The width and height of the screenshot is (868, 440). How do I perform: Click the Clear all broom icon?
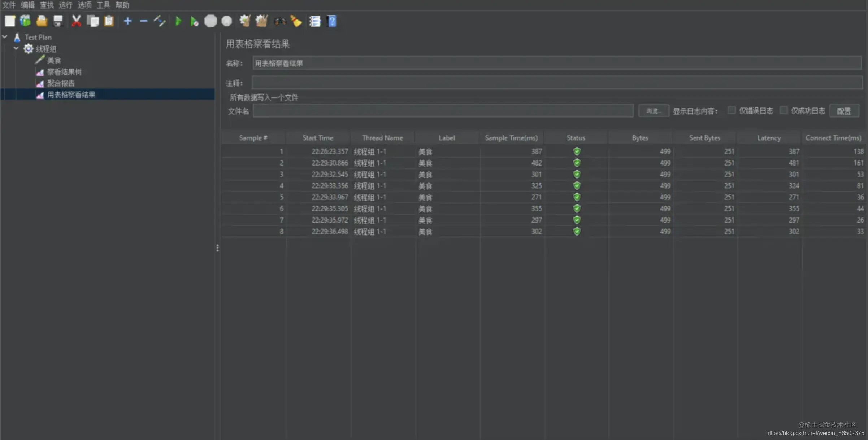coord(296,21)
